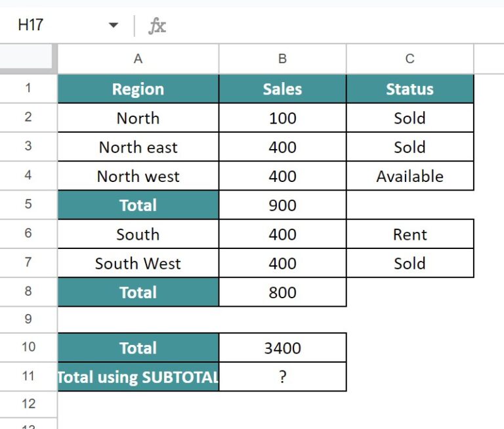Select 400 in North west row
This screenshot has height=429, width=504.
pos(283,176)
